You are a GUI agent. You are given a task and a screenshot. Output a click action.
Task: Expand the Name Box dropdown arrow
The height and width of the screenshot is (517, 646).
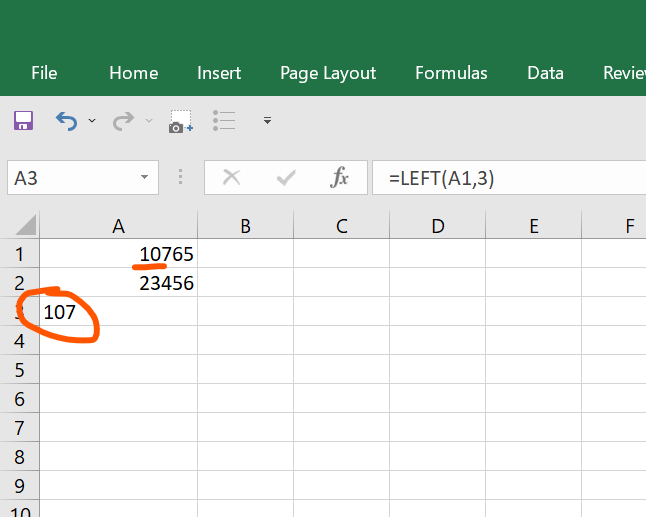[144, 178]
